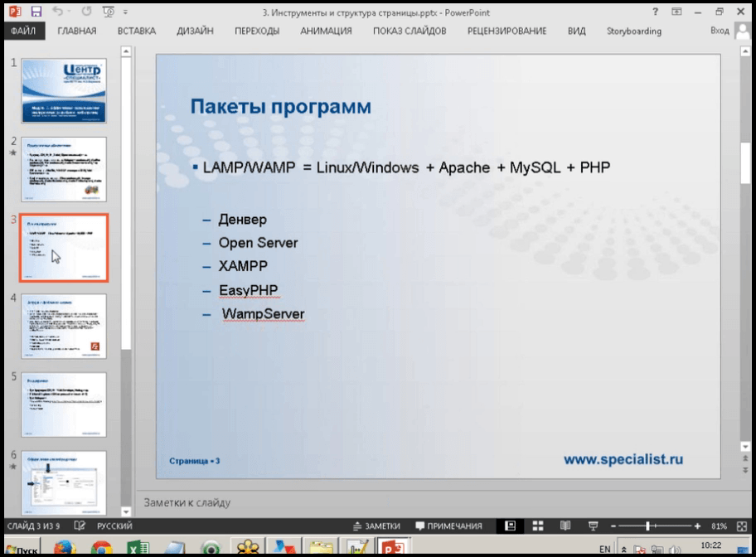
Task: Click the LAMP/WAMP bullet line text
Action: [x=406, y=167]
